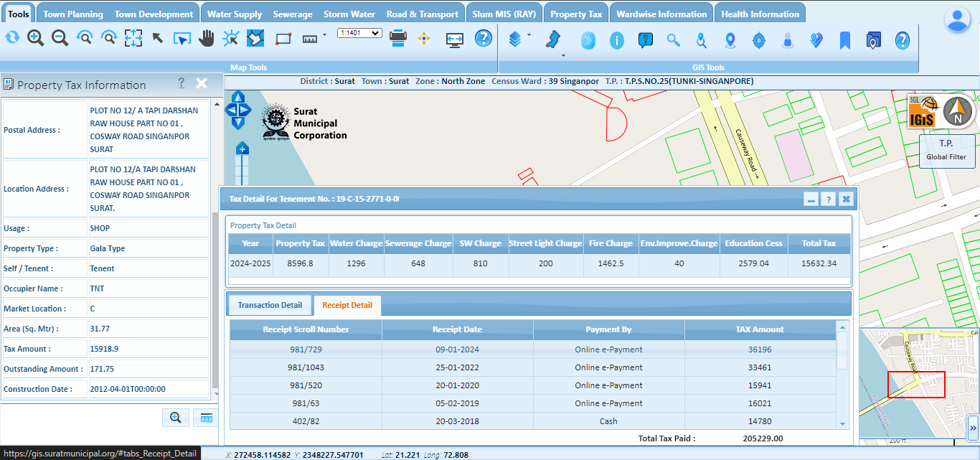980x460 pixels.
Task: Click the target crosshair locate icon
Action: pos(759,41)
